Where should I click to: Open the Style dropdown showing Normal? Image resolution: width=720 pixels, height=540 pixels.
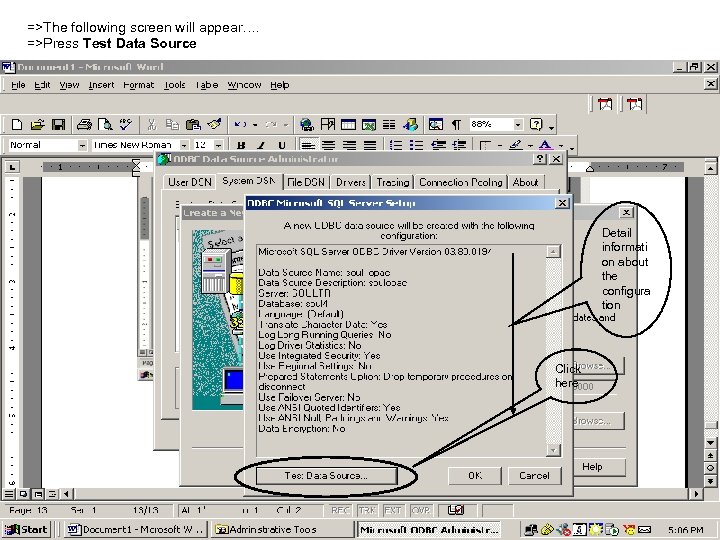click(x=82, y=146)
